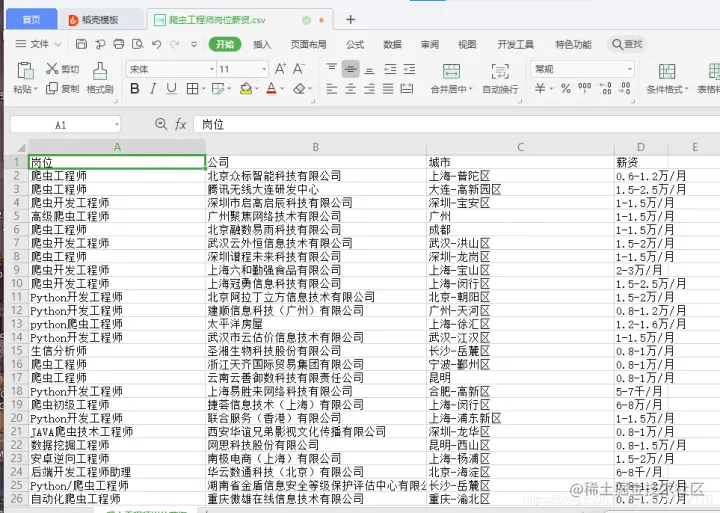The width and height of the screenshot is (720, 513).
Task: Expand the quick access toolbar customize arrow
Action: (x=194, y=44)
